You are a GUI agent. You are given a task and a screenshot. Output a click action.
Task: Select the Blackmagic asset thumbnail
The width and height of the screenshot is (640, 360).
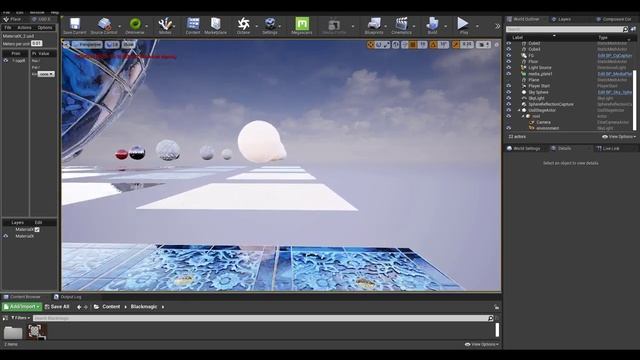tap(36, 331)
